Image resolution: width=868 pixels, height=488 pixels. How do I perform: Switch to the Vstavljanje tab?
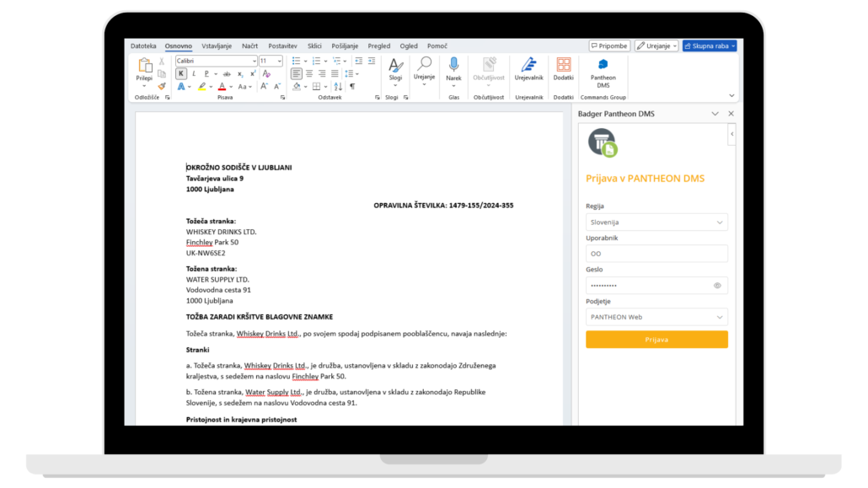point(217,46)
